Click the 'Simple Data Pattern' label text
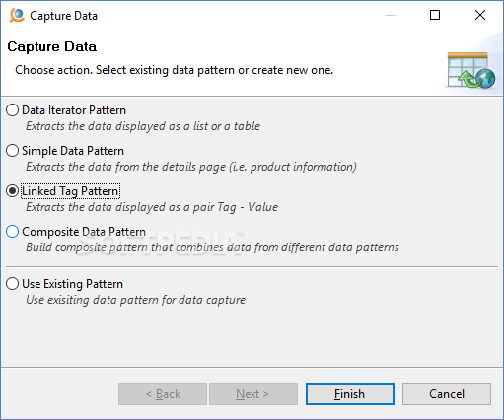This screenshot has height=420, width=504. 73,151
